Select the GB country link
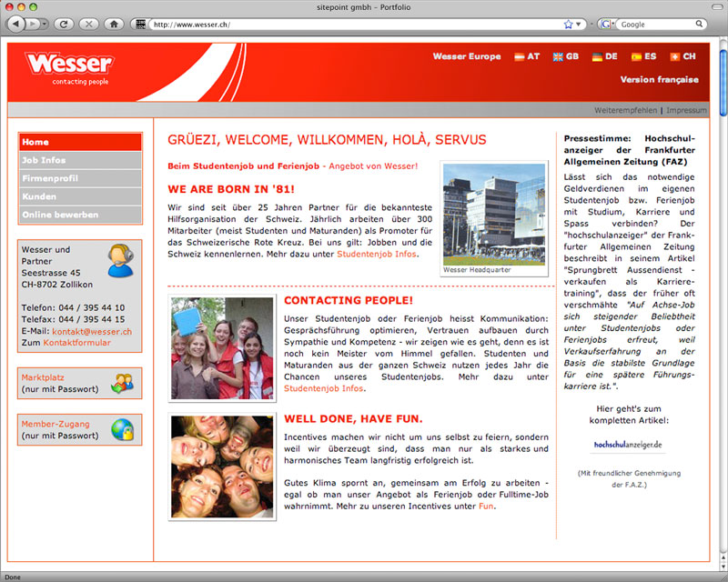 pos(572,56)
